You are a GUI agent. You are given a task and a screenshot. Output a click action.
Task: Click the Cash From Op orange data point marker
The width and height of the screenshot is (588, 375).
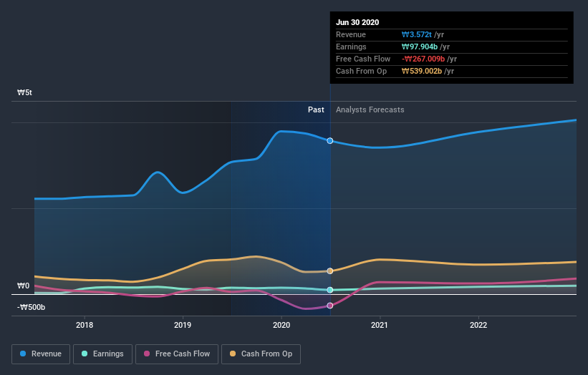pos(330,271)
